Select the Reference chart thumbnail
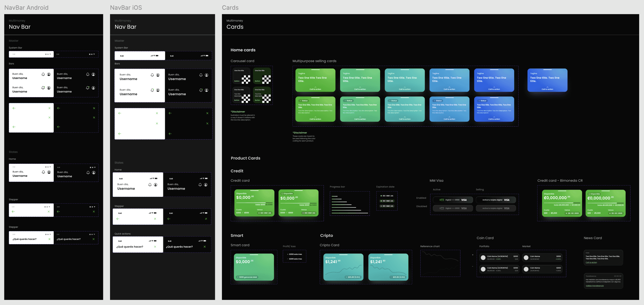Screen dimensions: 644x305 point(440,263)
